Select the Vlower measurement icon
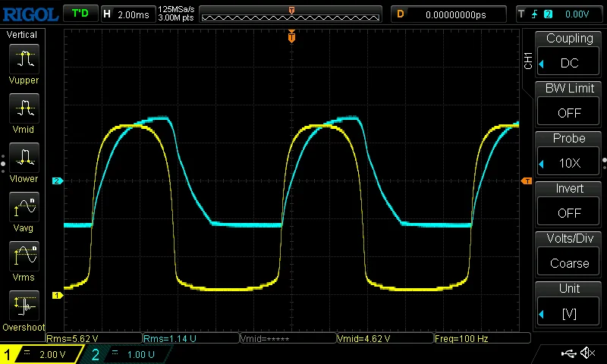607x364 pixels. (24, 157)
